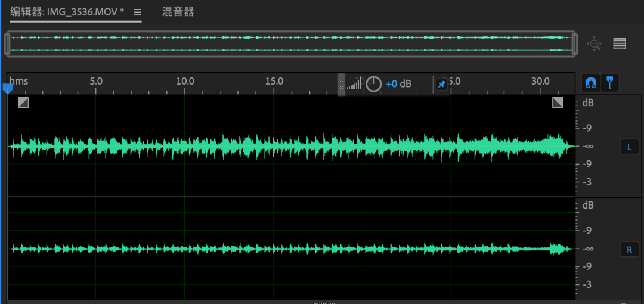Switch to the 混音器 tab
The width and height of the screenshot is (644, 304).
(178, 12)
